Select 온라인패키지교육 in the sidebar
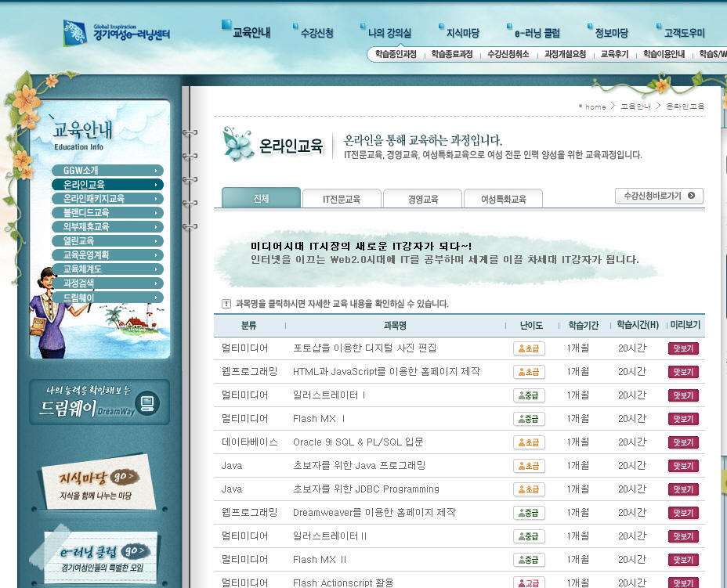 click(x=107, y=199)
